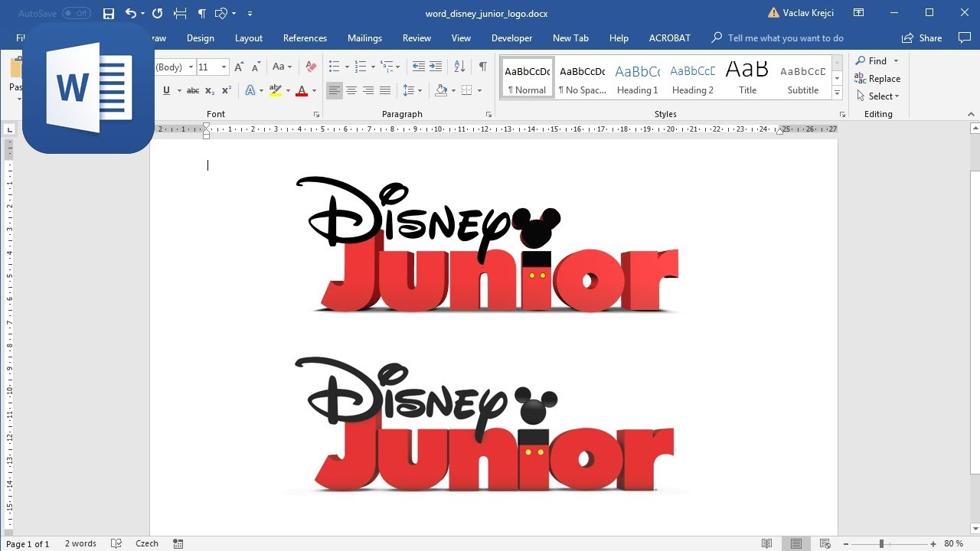The image size is (980, 551).
Task: Open the ACROBAT tab
Action: (670, 38)
